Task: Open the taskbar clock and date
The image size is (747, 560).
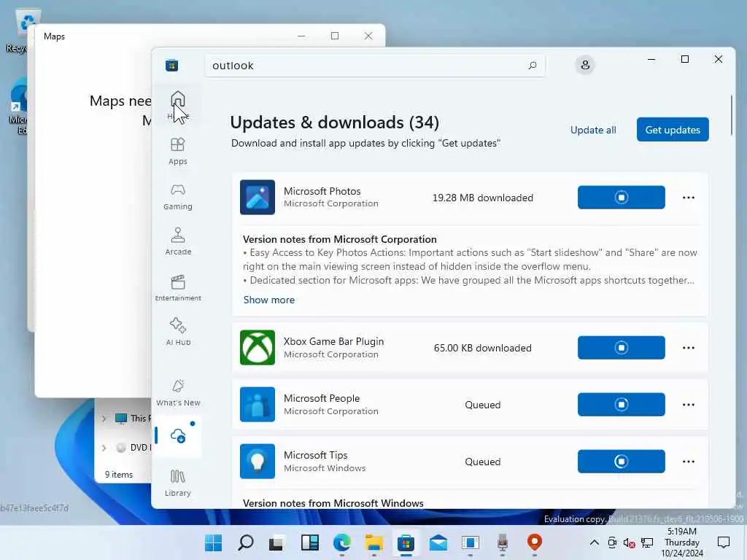Action: click(x=682, y=542)
